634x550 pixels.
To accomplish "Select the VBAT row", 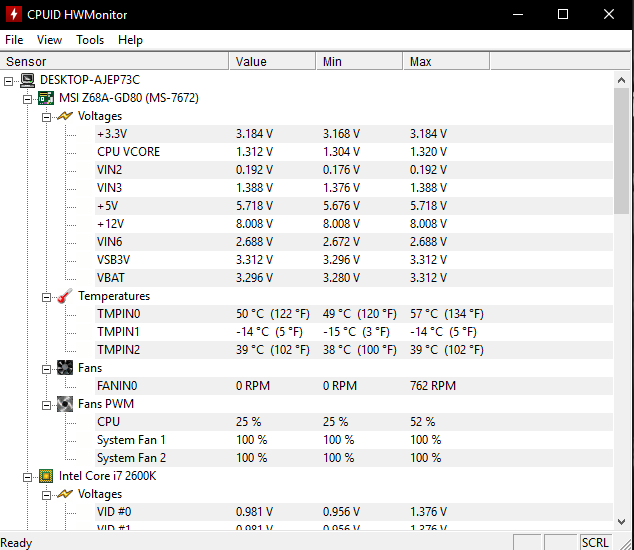I will point(354,278).
